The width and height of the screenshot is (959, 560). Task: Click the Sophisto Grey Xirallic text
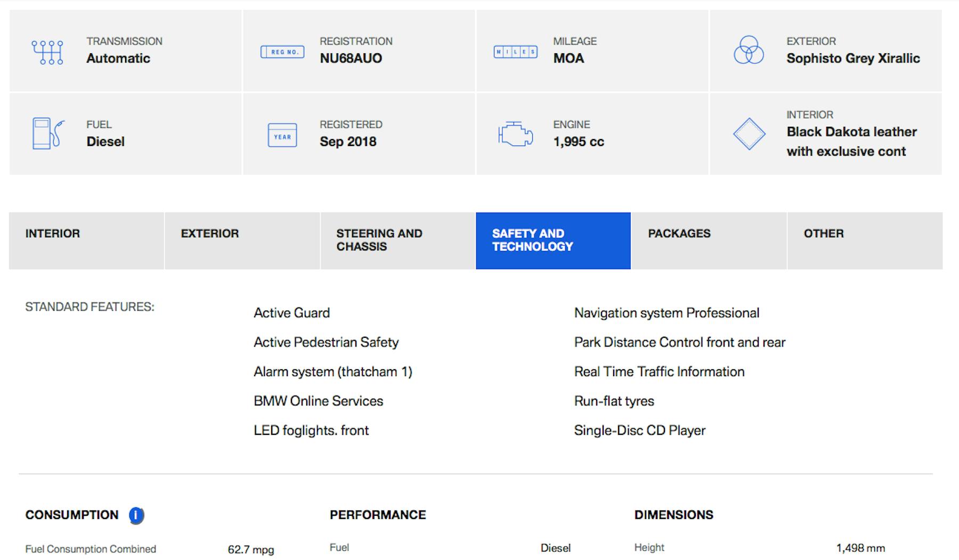pyautogui.click(x=853, y=59)
